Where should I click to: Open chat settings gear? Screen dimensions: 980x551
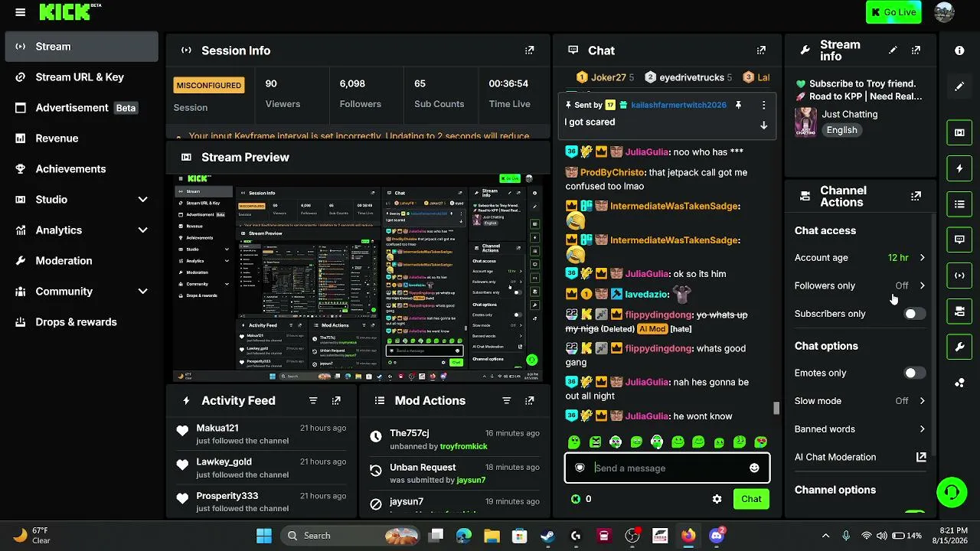coord(717,499)
